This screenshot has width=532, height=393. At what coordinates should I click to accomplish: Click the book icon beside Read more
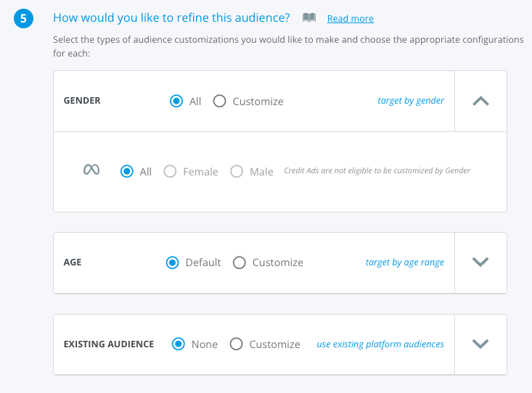309,17
